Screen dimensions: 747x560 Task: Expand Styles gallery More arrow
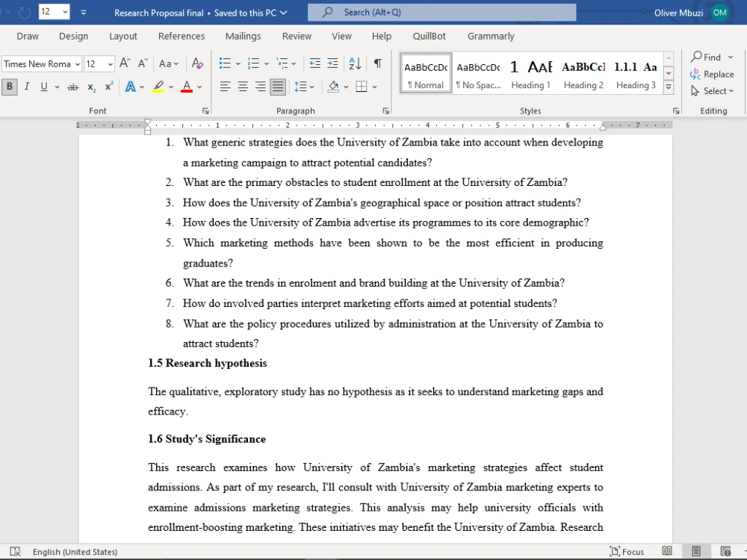click(669, 87)
